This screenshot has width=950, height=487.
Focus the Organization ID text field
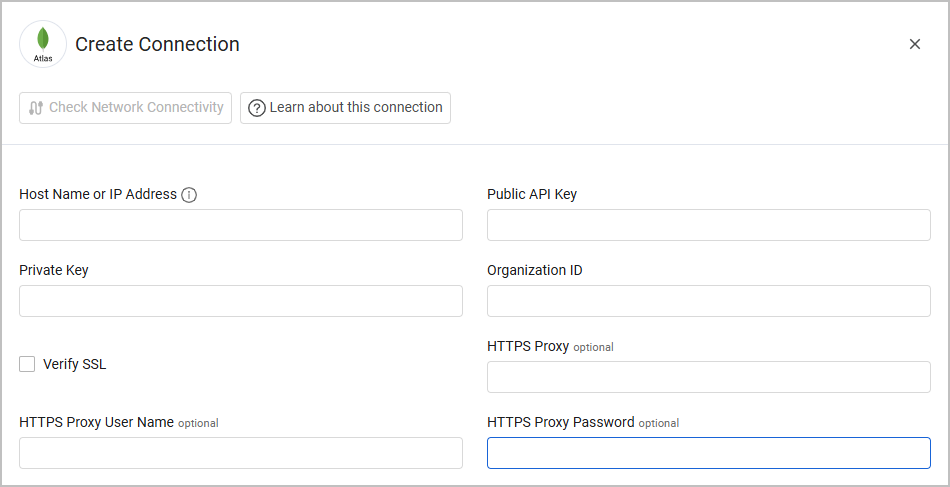[709, 301]
